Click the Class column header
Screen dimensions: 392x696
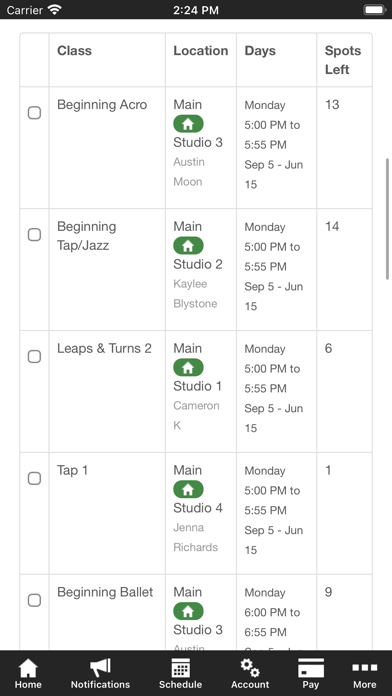click(x=74, y=51)
